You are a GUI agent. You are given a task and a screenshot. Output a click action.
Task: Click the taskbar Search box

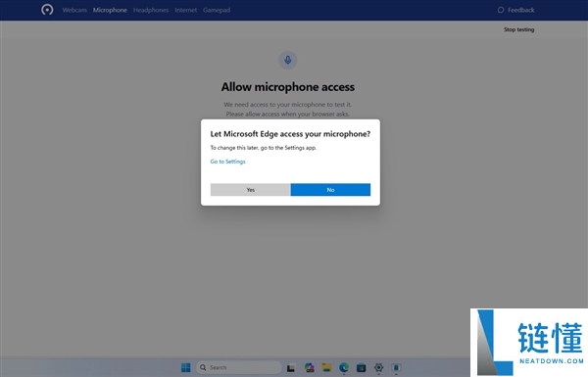(x=239, y=367)
